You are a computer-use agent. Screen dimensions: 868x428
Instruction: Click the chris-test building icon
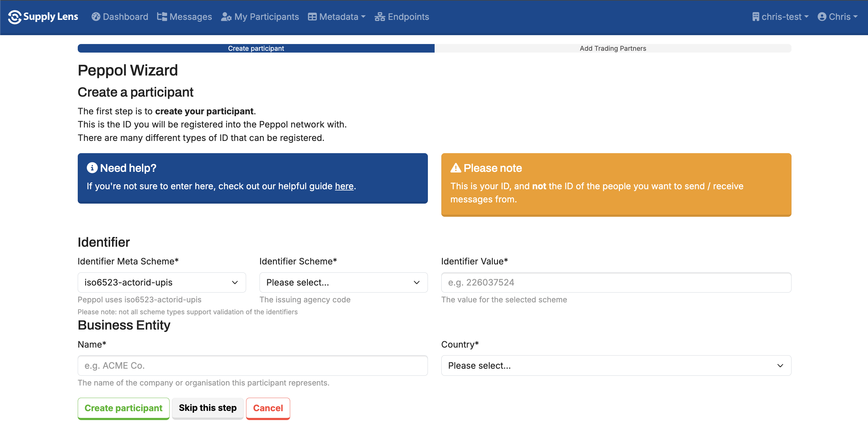[x=755, y=17]
